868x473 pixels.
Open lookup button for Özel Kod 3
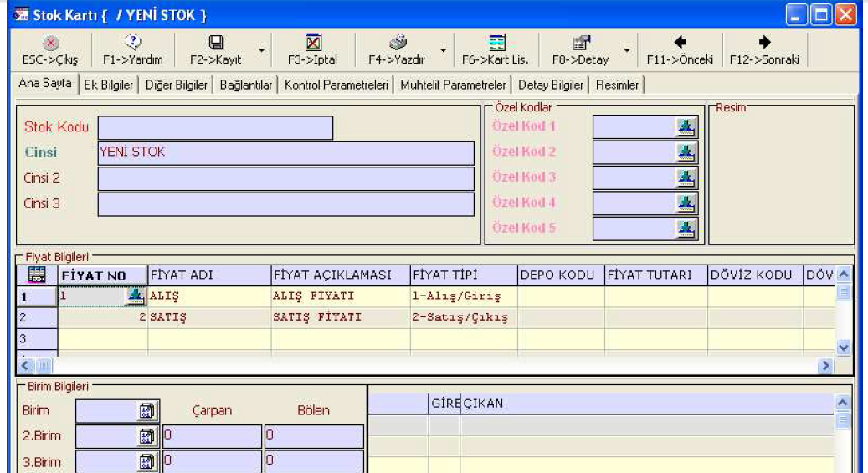[686, 177]
